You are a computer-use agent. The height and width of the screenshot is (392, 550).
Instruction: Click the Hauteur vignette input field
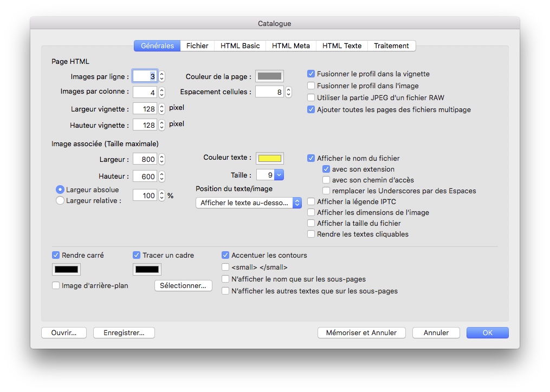(145, 126)
